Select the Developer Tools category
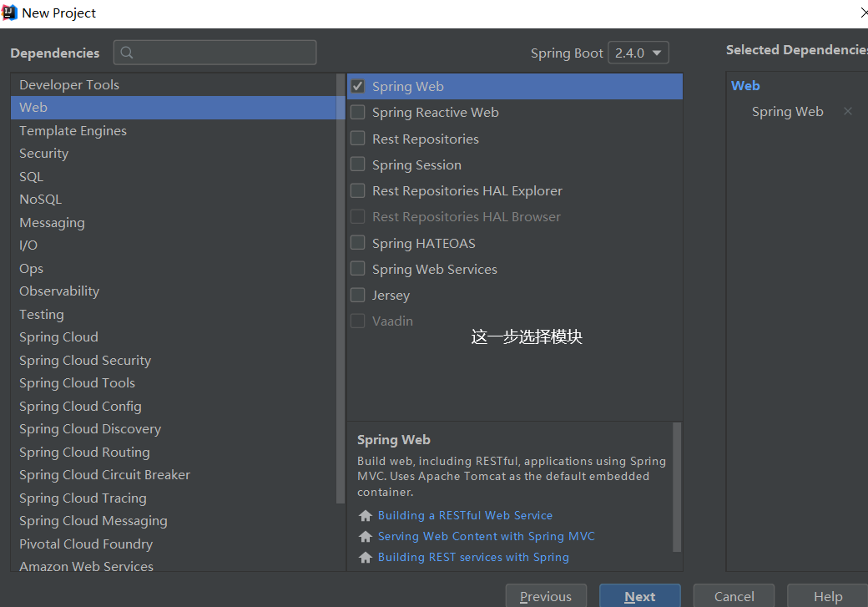The image size is (868, 607). coord(174,84)
